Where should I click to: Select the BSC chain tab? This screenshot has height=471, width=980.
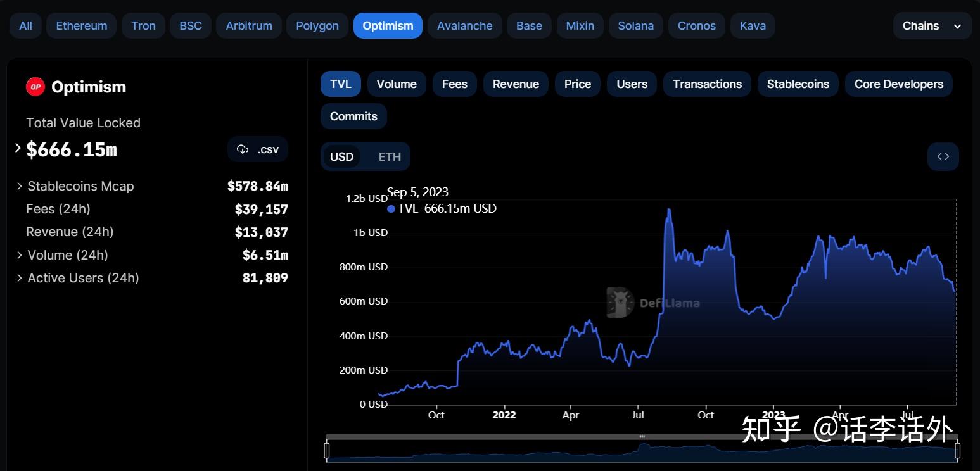coord(191,26)
